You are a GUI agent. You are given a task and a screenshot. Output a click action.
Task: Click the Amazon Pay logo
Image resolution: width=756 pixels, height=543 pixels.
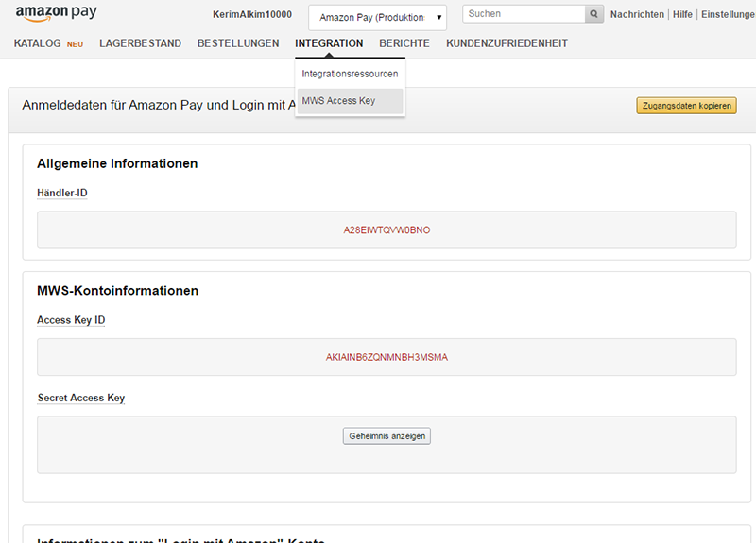click(x=56, y=13)
